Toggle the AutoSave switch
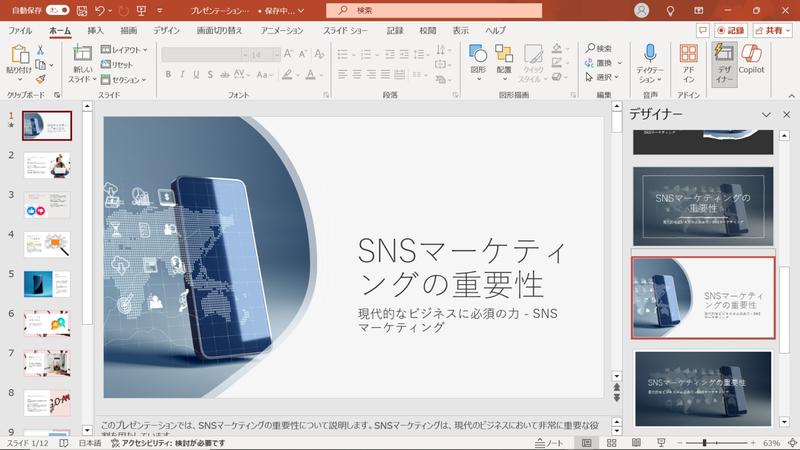 click(58, 10)
